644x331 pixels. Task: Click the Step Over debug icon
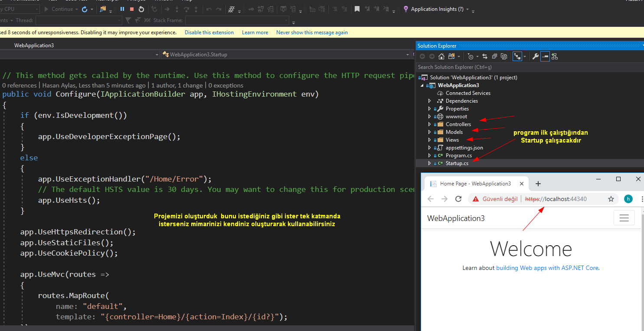click(x=187, y=9)
